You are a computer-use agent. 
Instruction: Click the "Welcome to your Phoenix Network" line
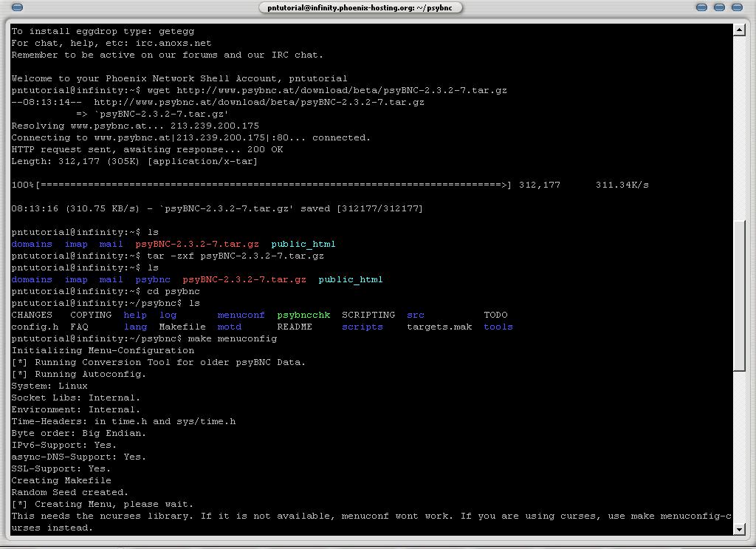179,78
